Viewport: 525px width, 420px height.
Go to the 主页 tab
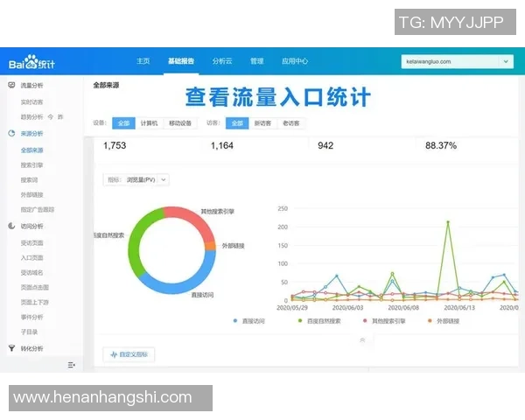click(x=143, y=61)
